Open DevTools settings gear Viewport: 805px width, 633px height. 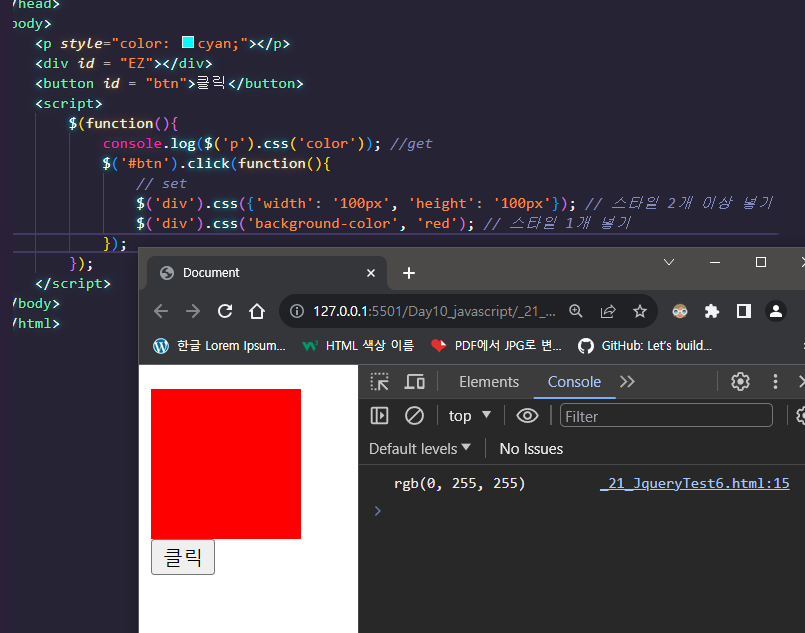point(740,381)
